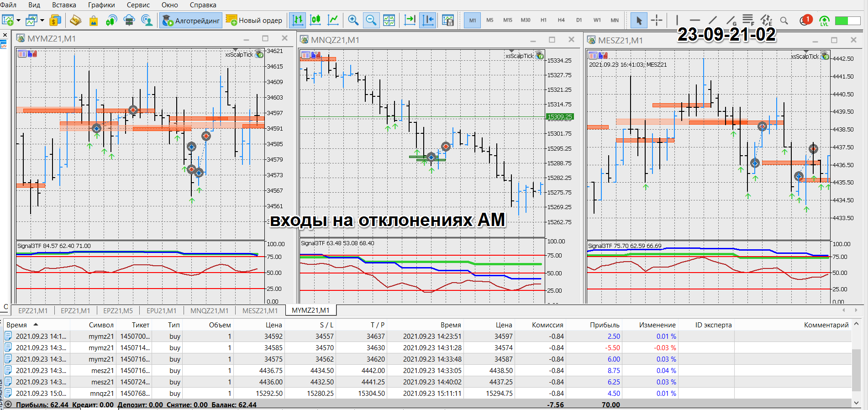Open the Market shopping bag icon

[x=93, y=20]
